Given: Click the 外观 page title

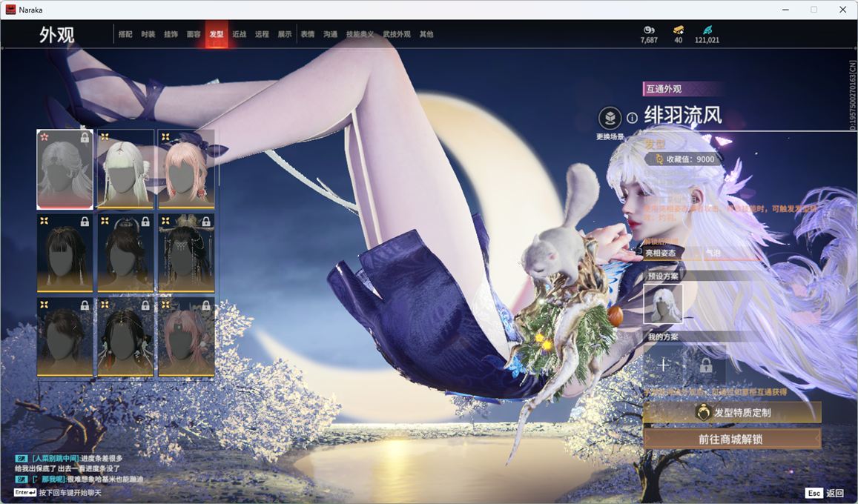Looking at the screenshot, I should coord(56,35).
